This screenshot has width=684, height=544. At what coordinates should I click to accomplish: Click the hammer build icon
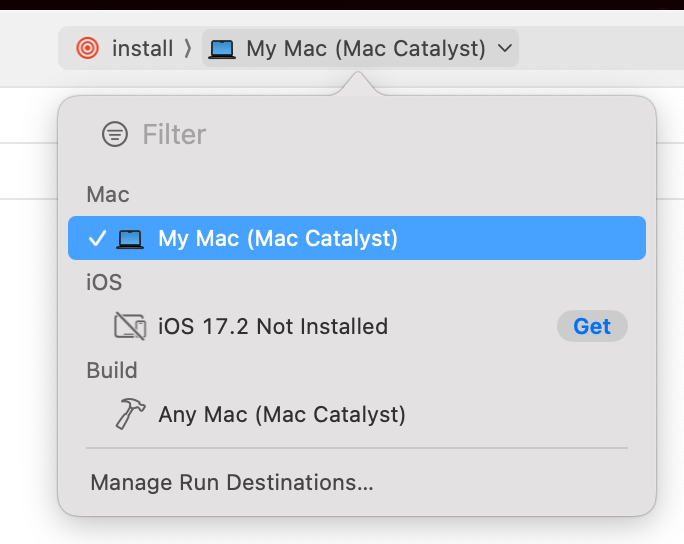coord(130,414)
